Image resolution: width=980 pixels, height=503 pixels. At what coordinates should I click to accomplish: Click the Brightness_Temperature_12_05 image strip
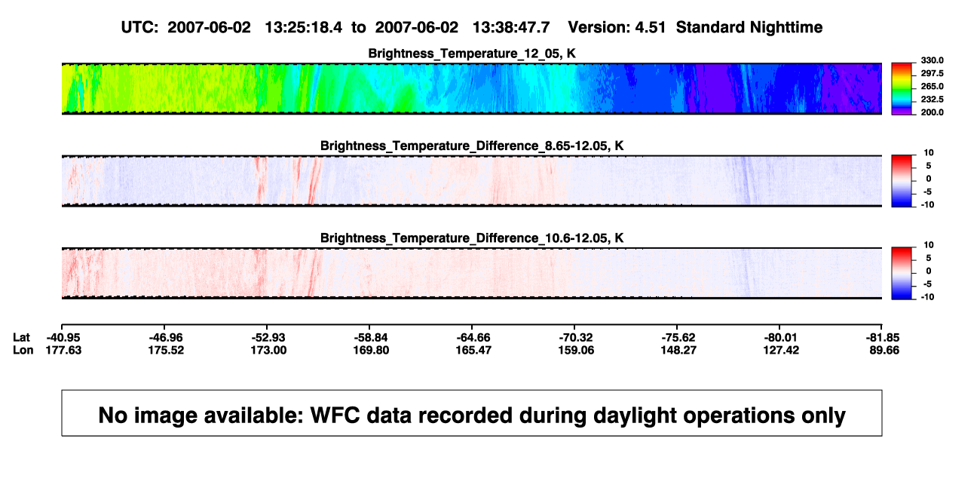tap(472, 88)
